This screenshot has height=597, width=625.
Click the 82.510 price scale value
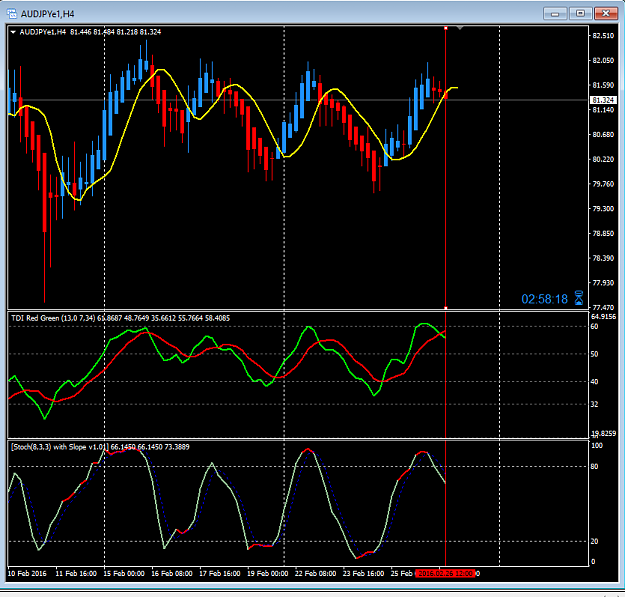coord(603,36)
